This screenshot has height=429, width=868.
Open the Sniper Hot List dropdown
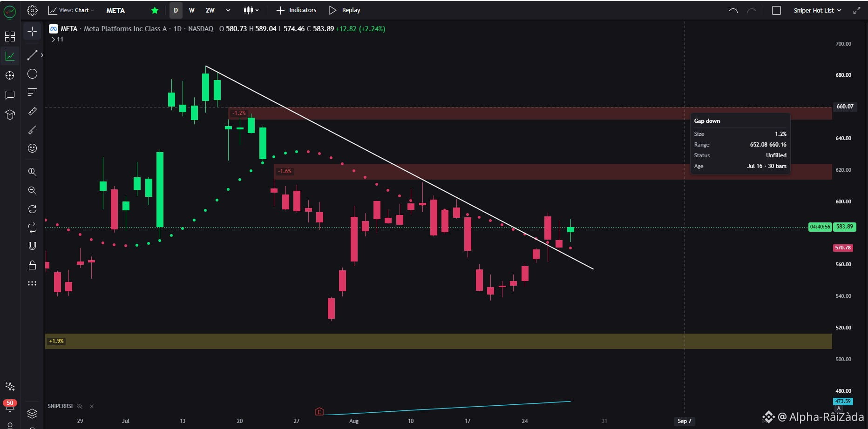click(817, 10)
